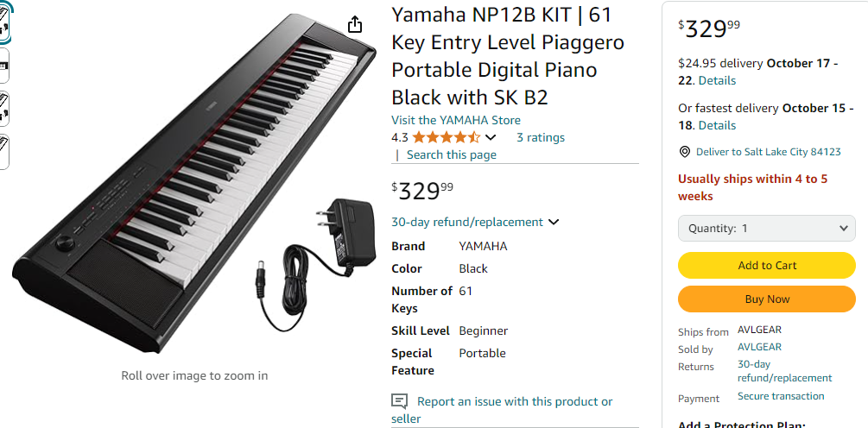Open the 3 ratings link
This screenshot has width=868, height=428.
(541, 137)
